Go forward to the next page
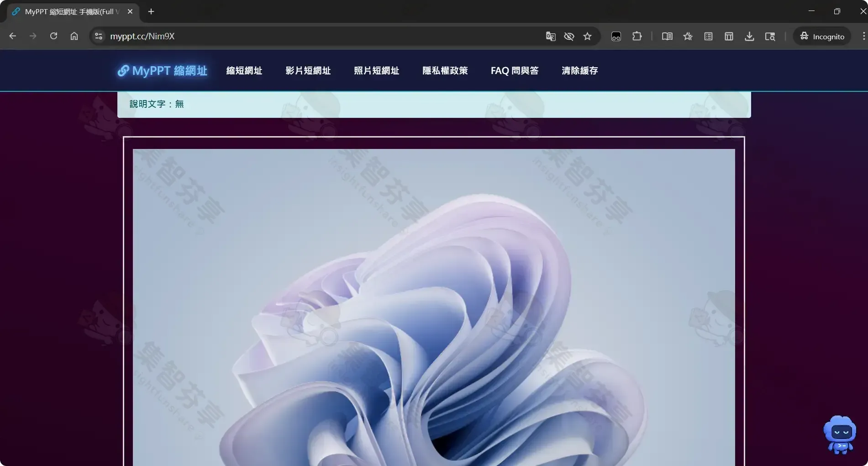This screenshot has width=868, height=466. pos(33,36)
